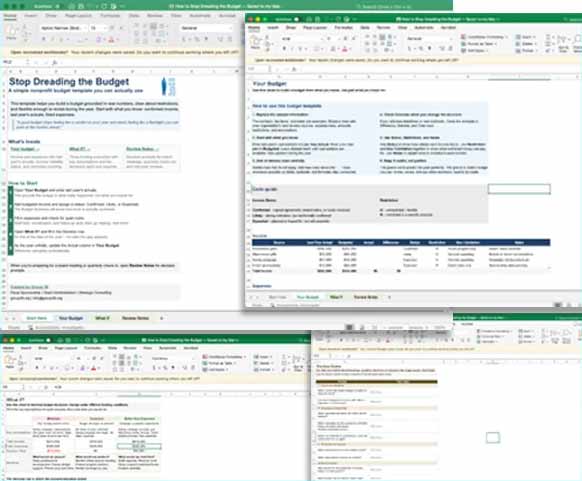Click font color icon in the Your Budget window

345,49
